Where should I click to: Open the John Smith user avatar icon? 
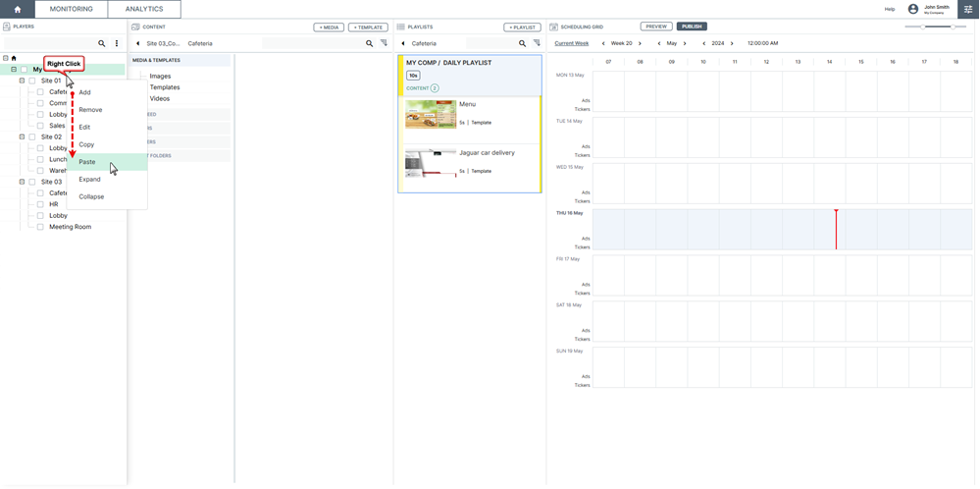tap(913, 9)
